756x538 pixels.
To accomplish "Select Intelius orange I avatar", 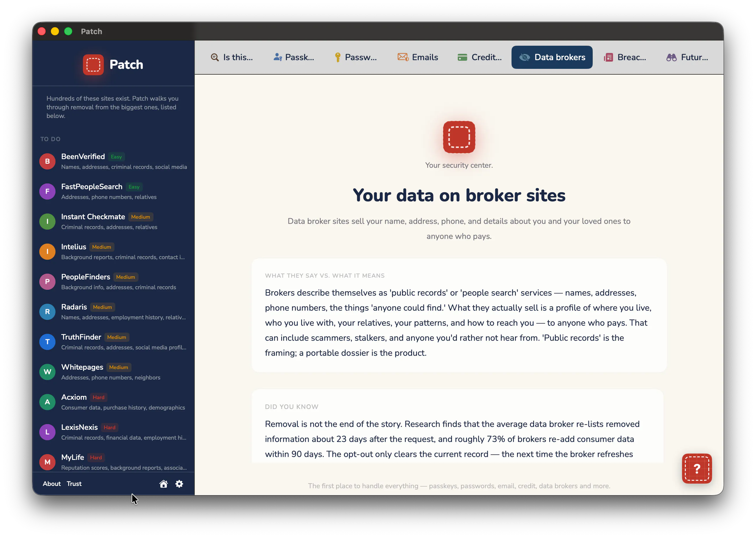I will click(x=47, y=252).
